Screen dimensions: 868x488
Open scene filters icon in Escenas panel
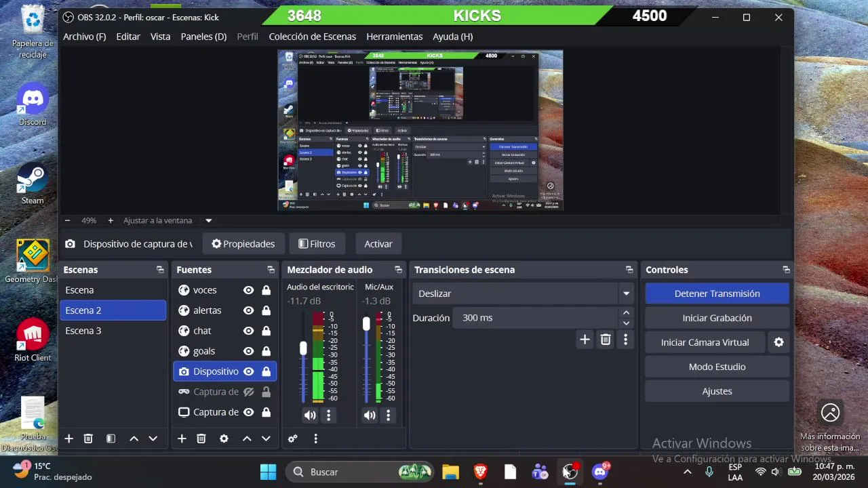[x=111, y=439]
